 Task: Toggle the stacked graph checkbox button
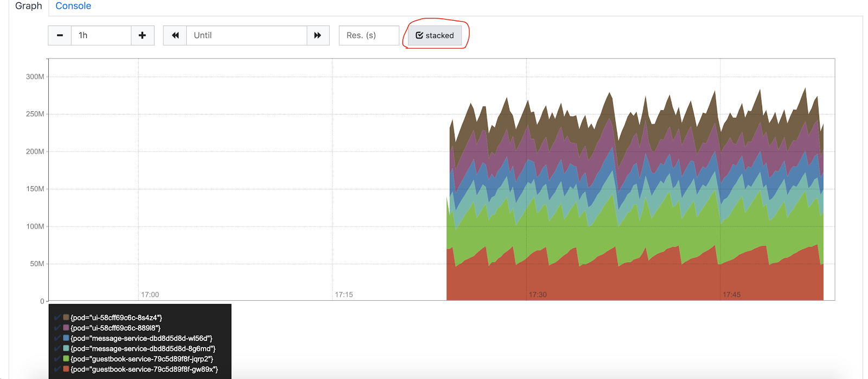[x=435, y=35]
